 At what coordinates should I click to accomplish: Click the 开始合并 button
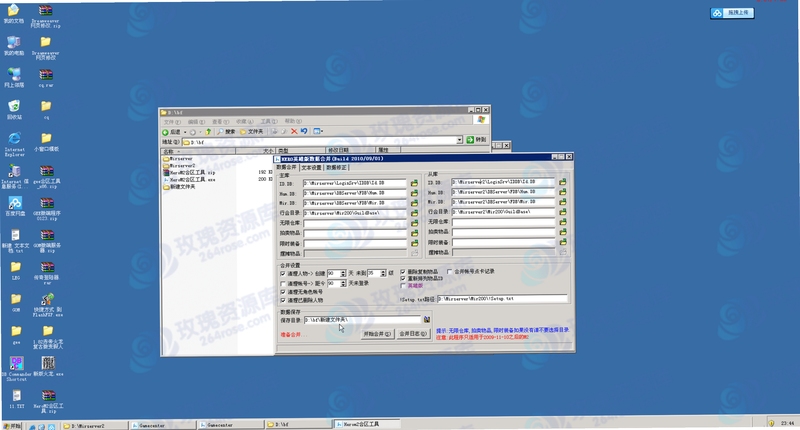pyautogui.click(x=377, y=334)
